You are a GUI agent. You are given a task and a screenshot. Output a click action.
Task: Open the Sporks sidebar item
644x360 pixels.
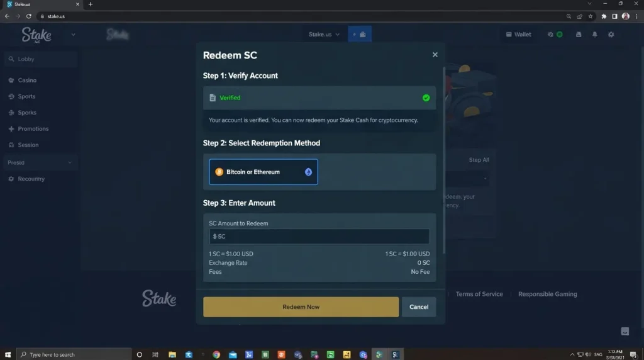click(x=26, y=113)
